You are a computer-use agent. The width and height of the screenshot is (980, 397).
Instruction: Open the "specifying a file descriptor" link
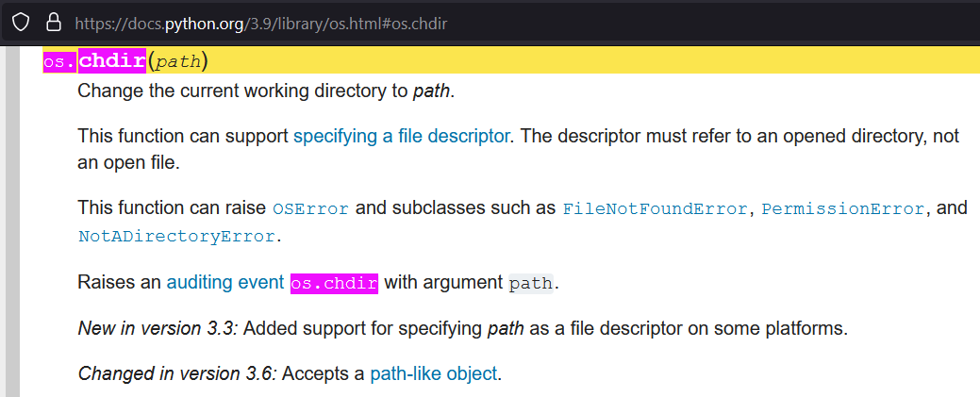401,136
